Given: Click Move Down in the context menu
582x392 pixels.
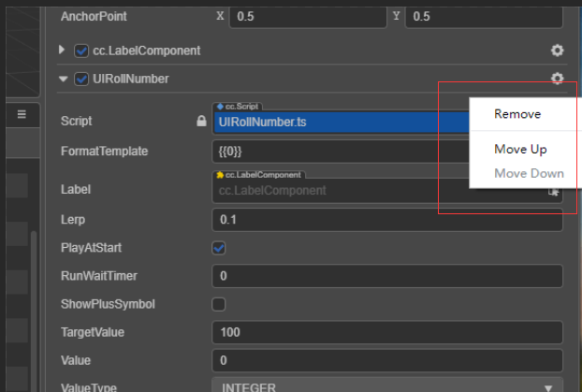Looking at the screenshot, I should pos(529,173).
